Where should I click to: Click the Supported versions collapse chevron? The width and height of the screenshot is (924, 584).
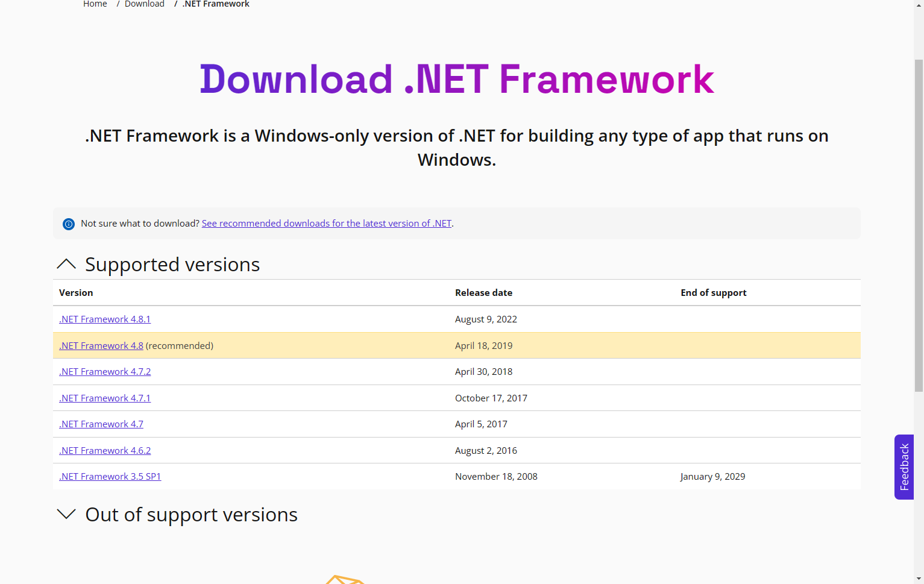click(x=66, y=264)
